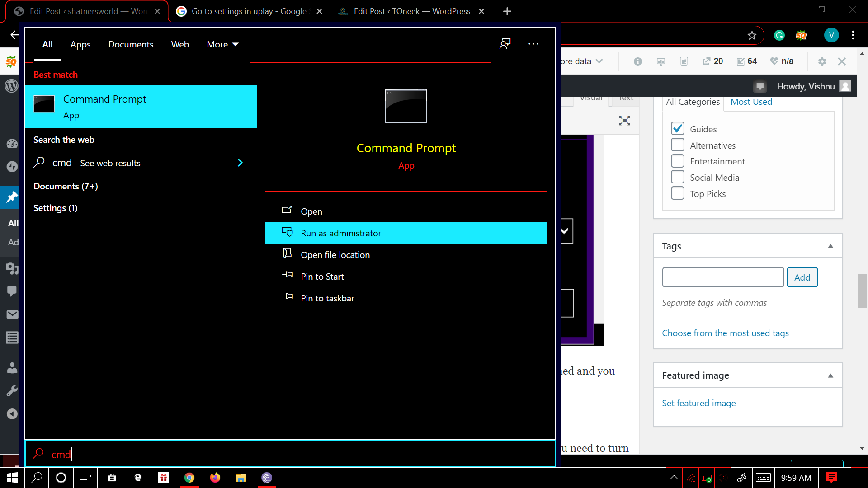868x488 pixels.
Task: Switch to Web search tab
Action: tap(180, 44)
